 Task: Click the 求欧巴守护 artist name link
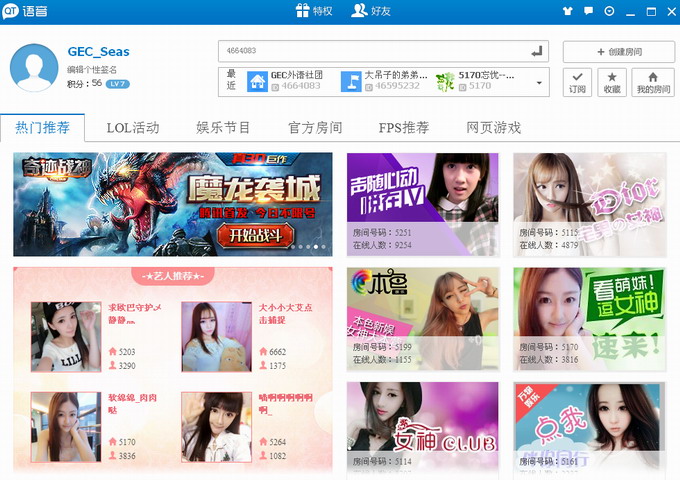pyautogui.click(x=134, y=313)
